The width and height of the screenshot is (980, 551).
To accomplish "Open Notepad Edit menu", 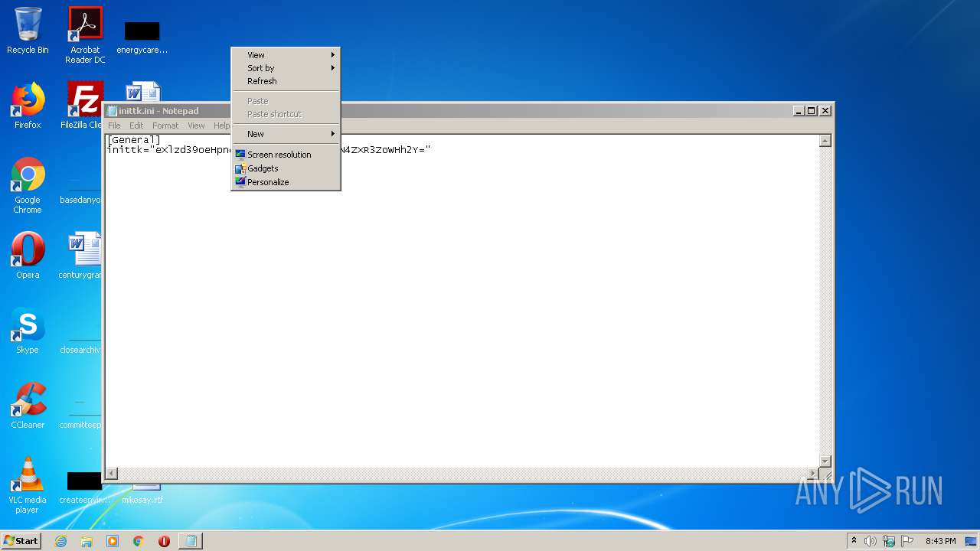I will click(136, 126).
